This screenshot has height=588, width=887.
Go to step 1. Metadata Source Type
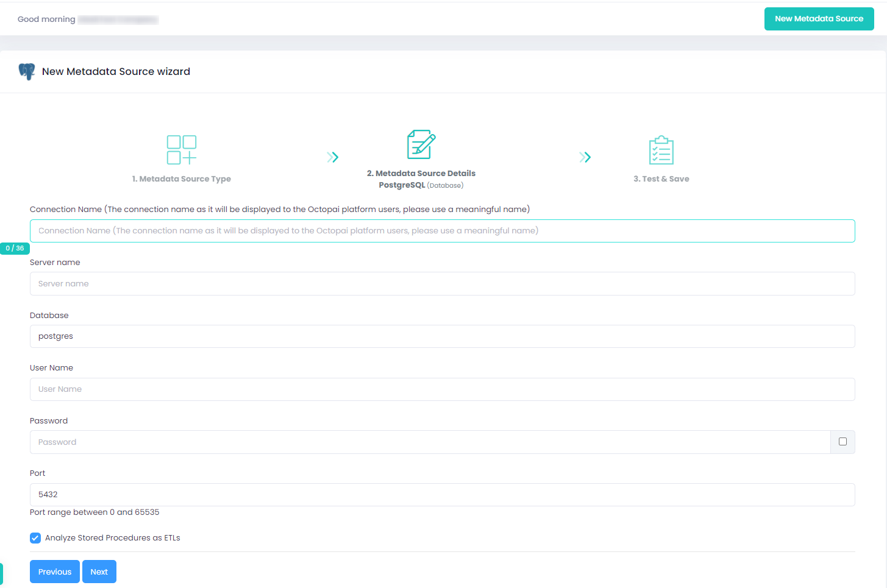click(x=182, y=179)
